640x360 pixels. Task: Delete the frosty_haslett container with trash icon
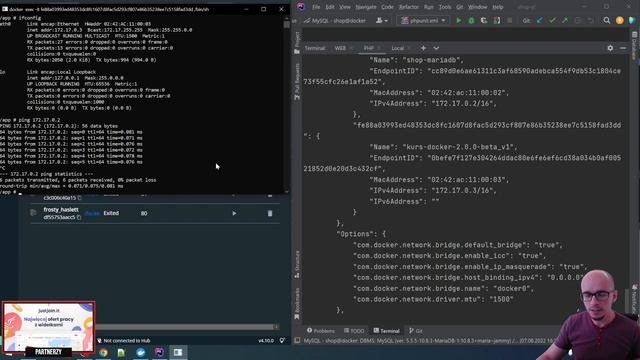tap(270, 213)
